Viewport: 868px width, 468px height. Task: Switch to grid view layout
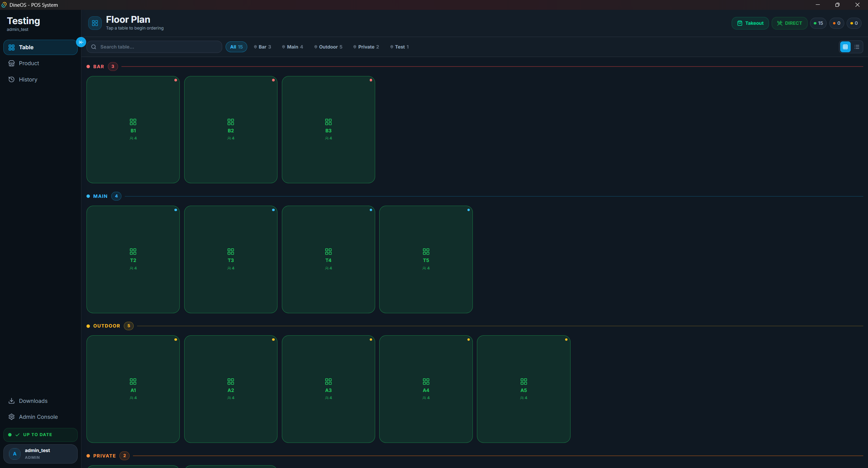845,47
